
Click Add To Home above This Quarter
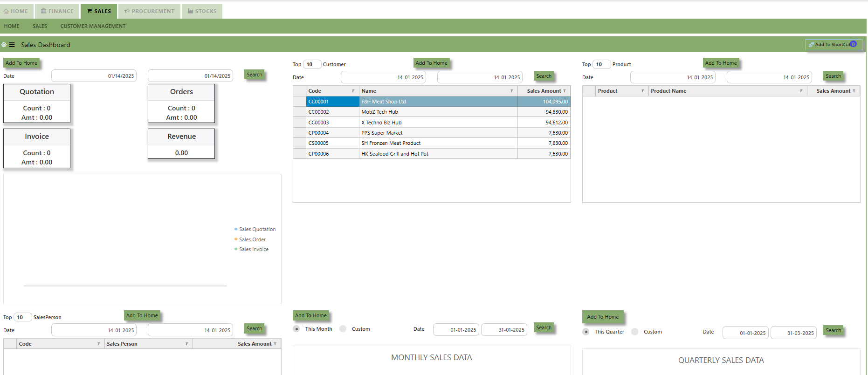[x=603, y=317]
